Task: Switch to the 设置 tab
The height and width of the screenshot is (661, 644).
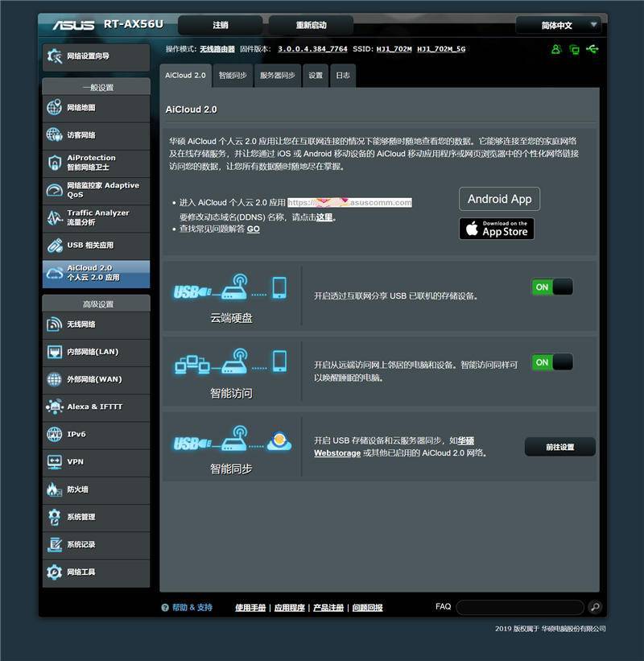Action: 316,76
